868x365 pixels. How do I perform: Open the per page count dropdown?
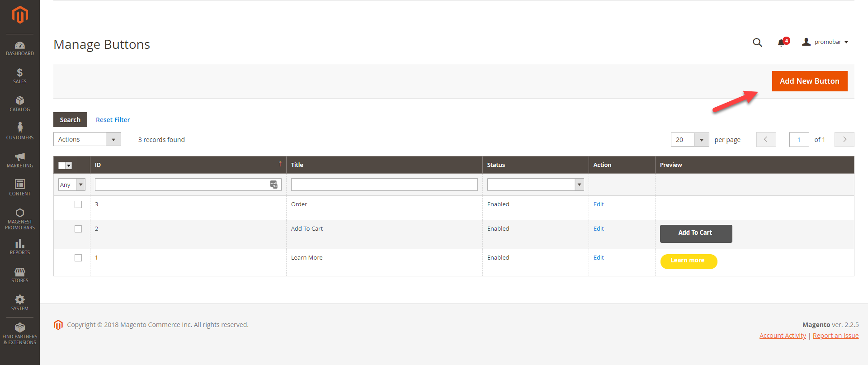click(x=701, y=140)
